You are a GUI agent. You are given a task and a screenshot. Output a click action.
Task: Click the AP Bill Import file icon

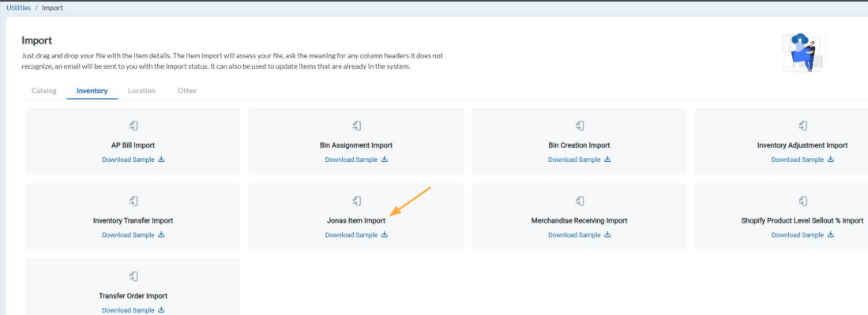(x=133, y=126)
